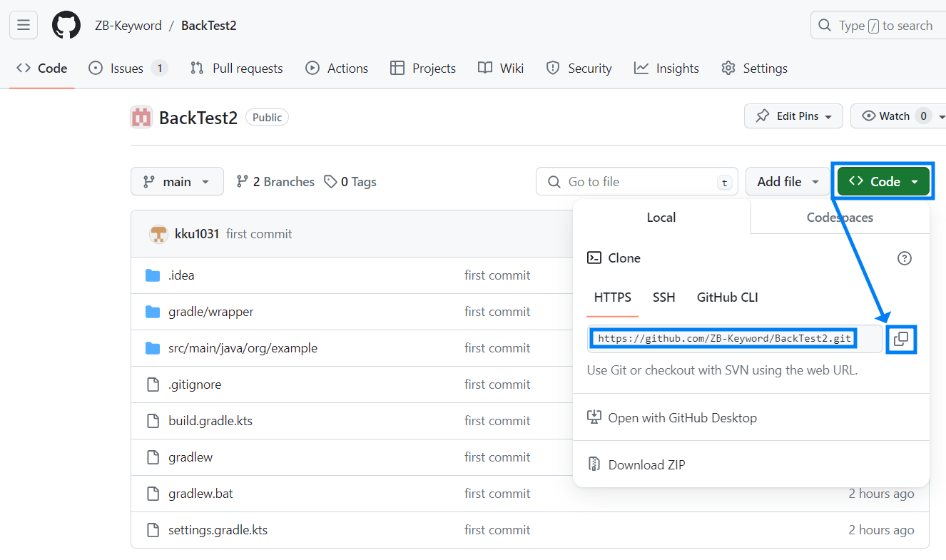This screenshot has height=560, width=946.
Task: Open the src/main/java/org/example folder
Action: coord(243,348)
